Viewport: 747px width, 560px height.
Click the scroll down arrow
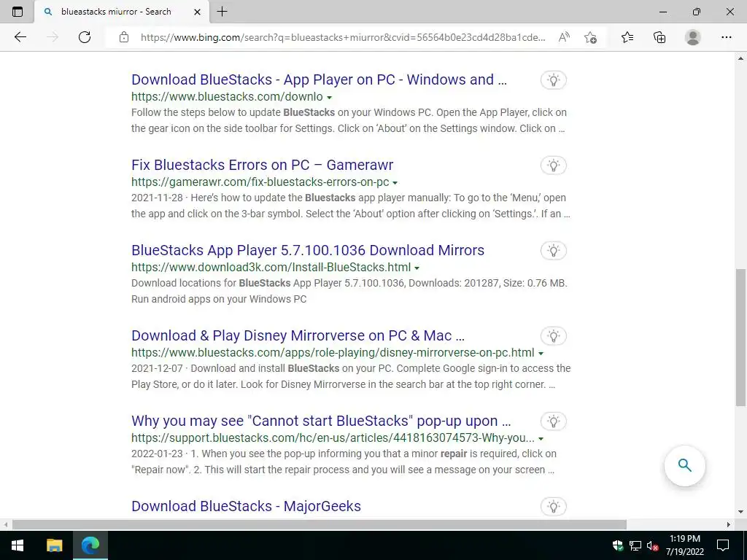[x=741, y=512]
